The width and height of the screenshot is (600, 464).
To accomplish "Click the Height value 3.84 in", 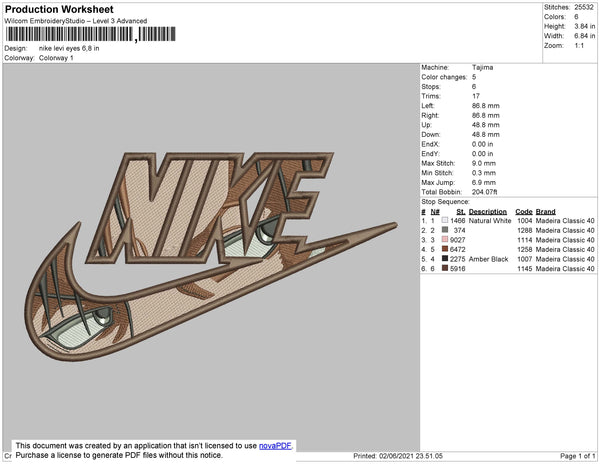I will [x=584, y=26].
